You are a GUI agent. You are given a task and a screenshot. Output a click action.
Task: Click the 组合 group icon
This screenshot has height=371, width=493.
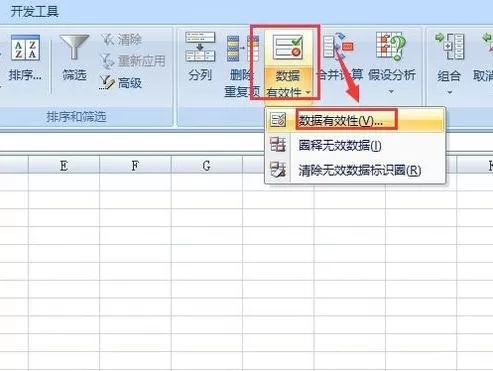pyautogui.click(x=450, y=46)
